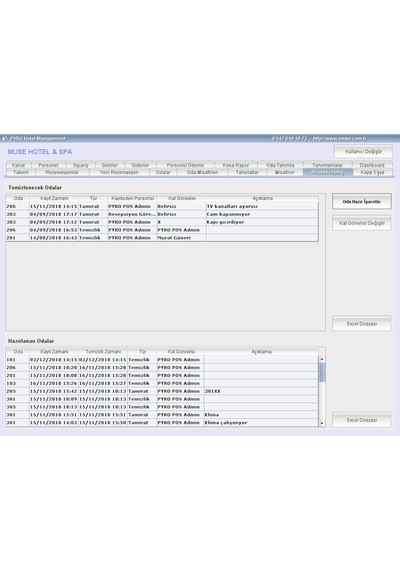Click the PYRO Hotel Management title icon
The image size is (400, 570).
(x=5, y=139)
